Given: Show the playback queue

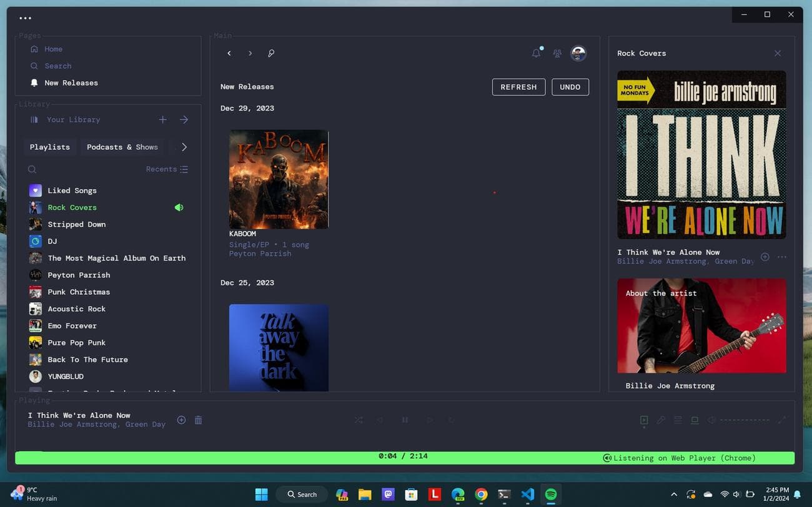Looking at the screenshot, I should click(x=678, y=420).
